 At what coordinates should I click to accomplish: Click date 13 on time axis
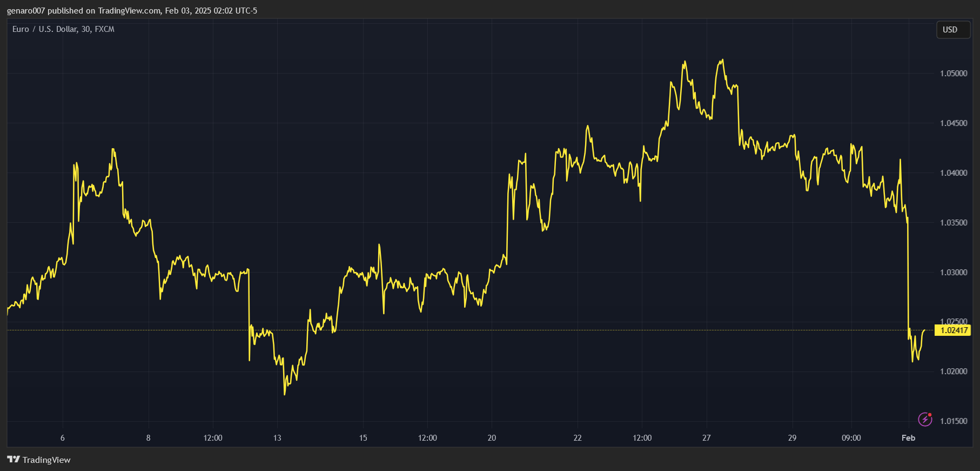(277, 438)
